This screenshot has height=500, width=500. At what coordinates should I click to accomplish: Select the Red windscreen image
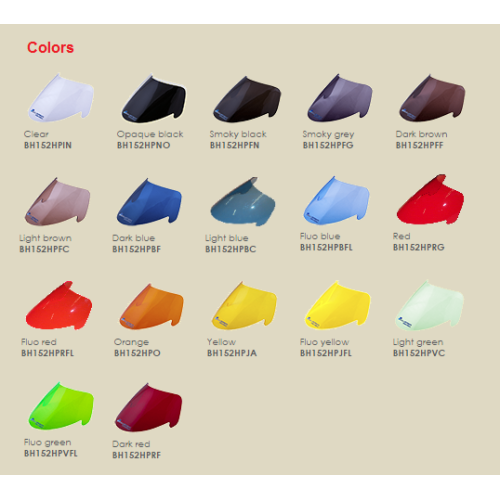(x=430, y=199)
